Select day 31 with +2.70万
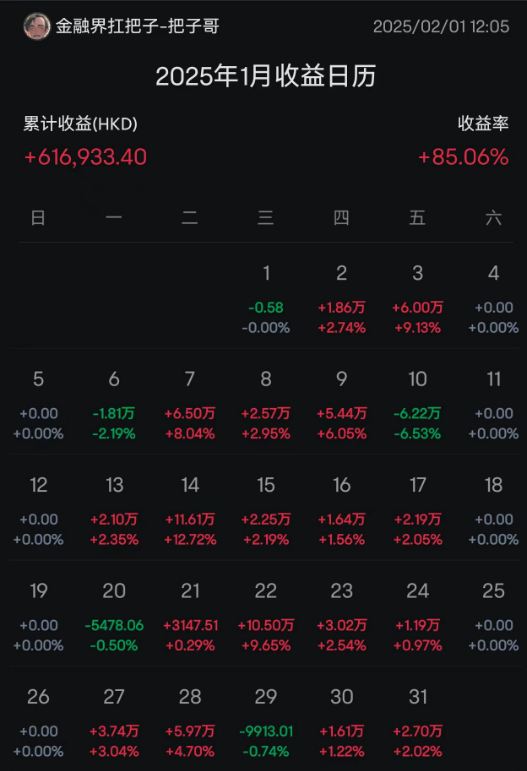The height and width of the screenshot is (771, 527). (x=417, y=723)
